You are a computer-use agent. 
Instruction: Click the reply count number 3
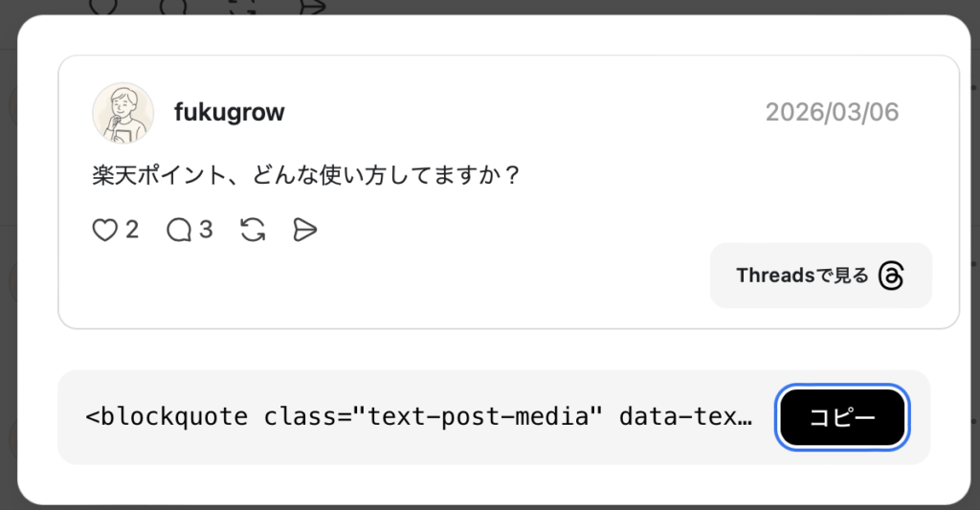[x=206, y=230]
